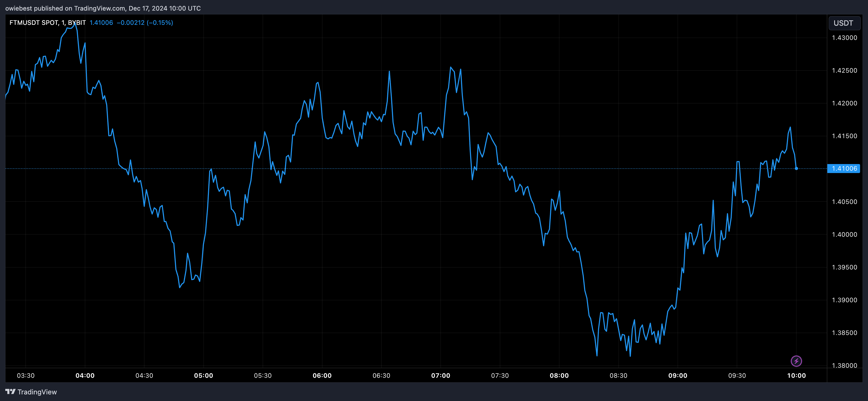Click the 08:00 time axis label
Viewport: 868px width, 401px height.
pos(559,375)
